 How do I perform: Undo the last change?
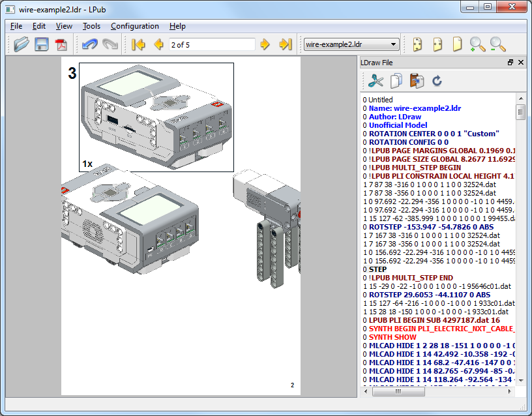click(x=90, y=44)
